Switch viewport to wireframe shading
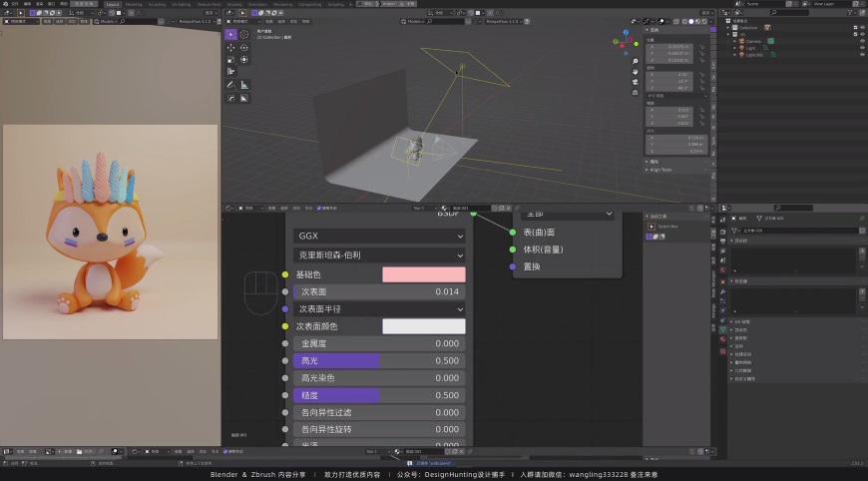The width and height of the screenshot is (868, 481). point(684,22)
